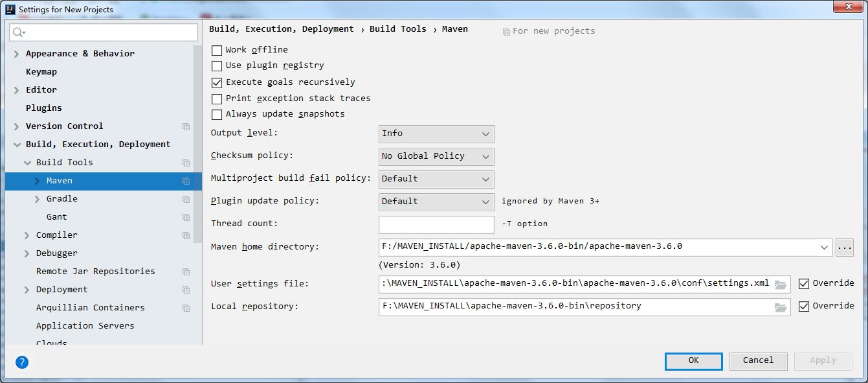Click the settings search field
Viewport: 868px width, 383px height.
(104, 32)
